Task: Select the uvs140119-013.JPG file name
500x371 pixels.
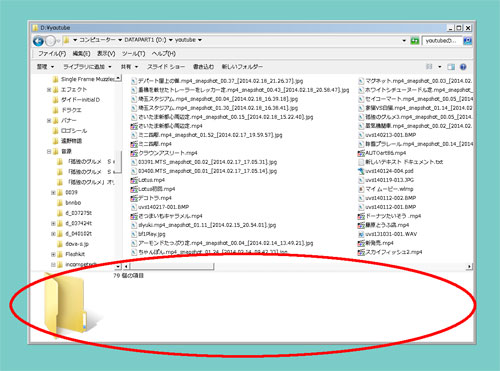Action: tap(390, 180)
